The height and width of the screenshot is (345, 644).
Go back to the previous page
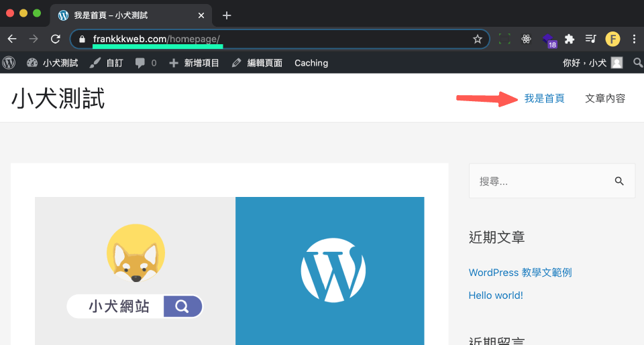tap(12, 39)
